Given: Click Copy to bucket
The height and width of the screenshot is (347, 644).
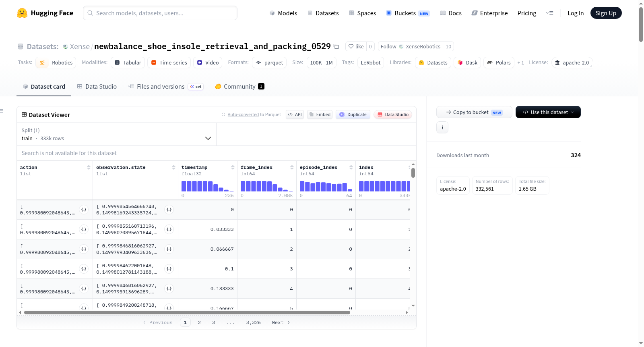Looking at the screenshot, I should pos(474,112).
